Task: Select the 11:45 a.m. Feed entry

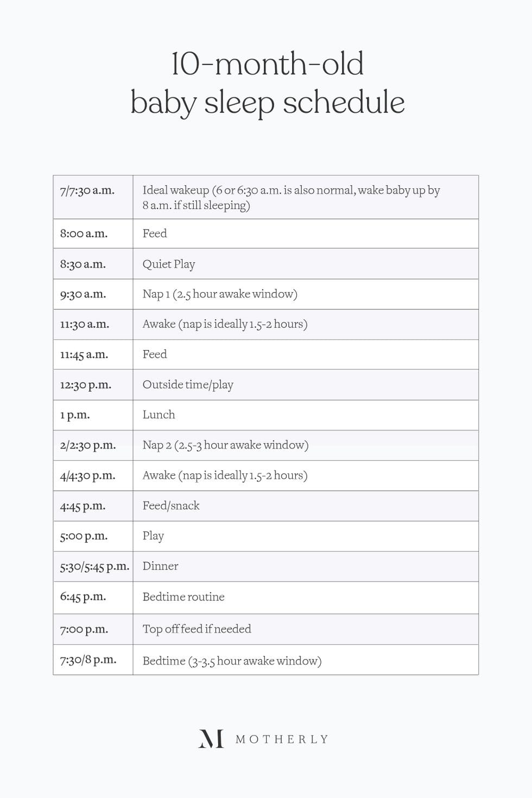Action: point(155,354)
